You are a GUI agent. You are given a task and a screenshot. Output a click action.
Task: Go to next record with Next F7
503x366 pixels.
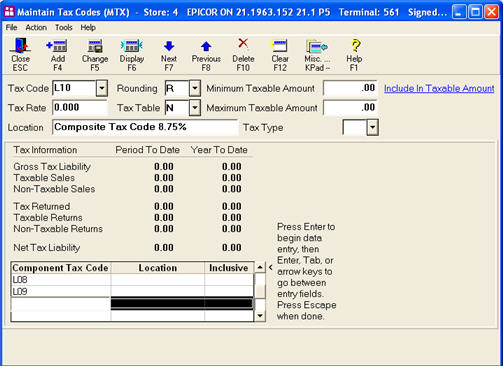(169, 54)
